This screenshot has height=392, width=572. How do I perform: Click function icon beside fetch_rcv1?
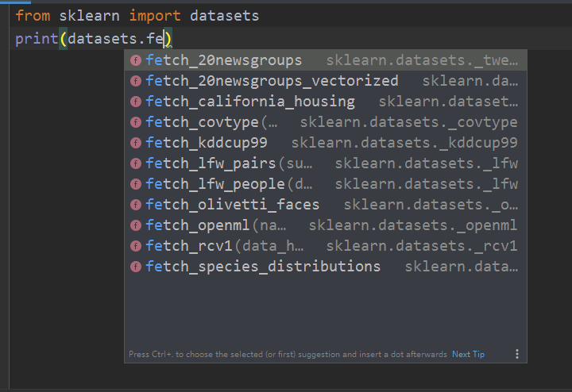[x=136, y=246]
